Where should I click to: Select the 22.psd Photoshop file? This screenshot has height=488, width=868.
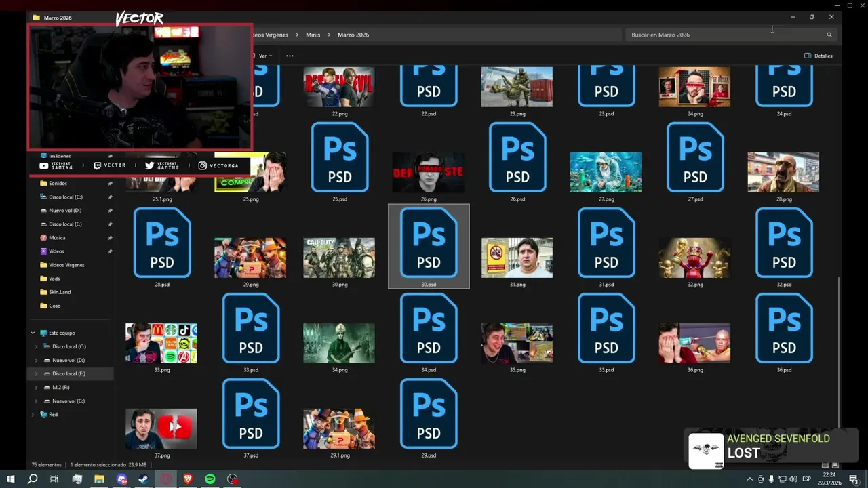429,87
